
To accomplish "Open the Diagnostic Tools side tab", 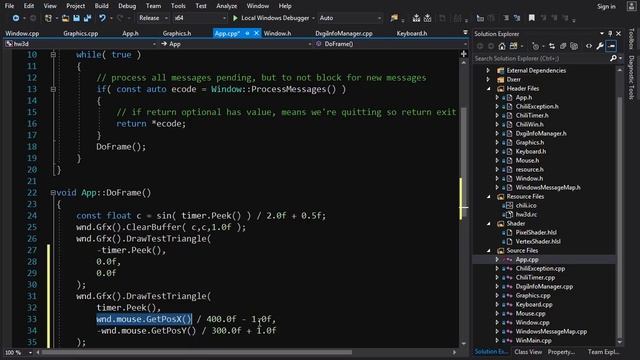I will click(x=631, y=77).
